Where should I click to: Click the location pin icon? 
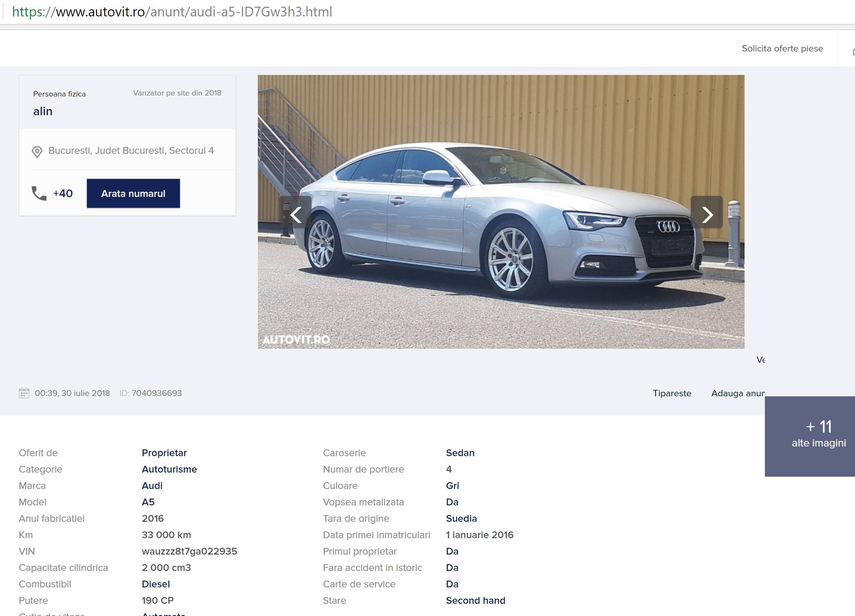[37, 152]
